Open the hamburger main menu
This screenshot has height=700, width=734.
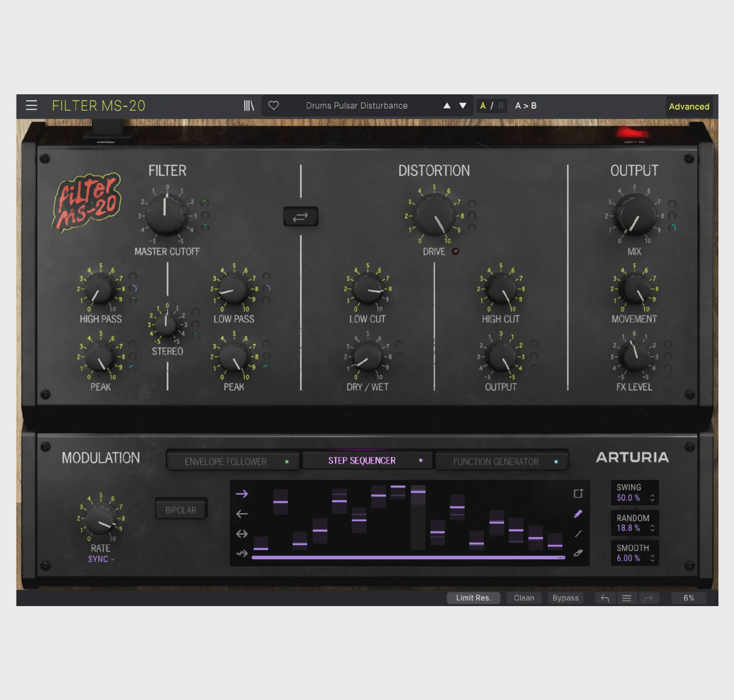tap(31, 106)
